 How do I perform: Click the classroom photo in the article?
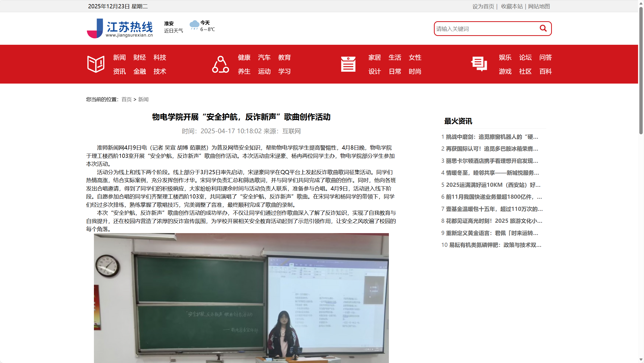point(241,298)
